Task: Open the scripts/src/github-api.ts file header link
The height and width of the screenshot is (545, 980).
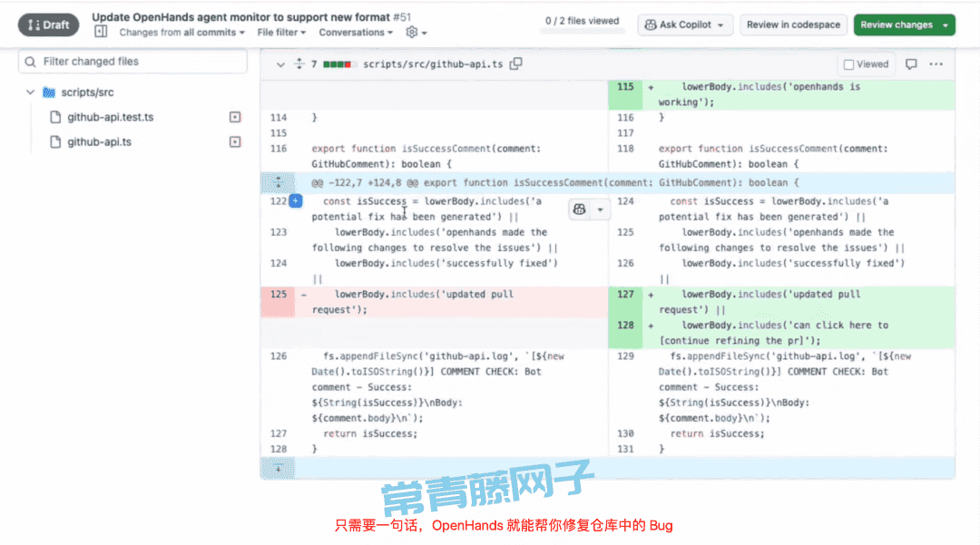Action: coord(433,64)
